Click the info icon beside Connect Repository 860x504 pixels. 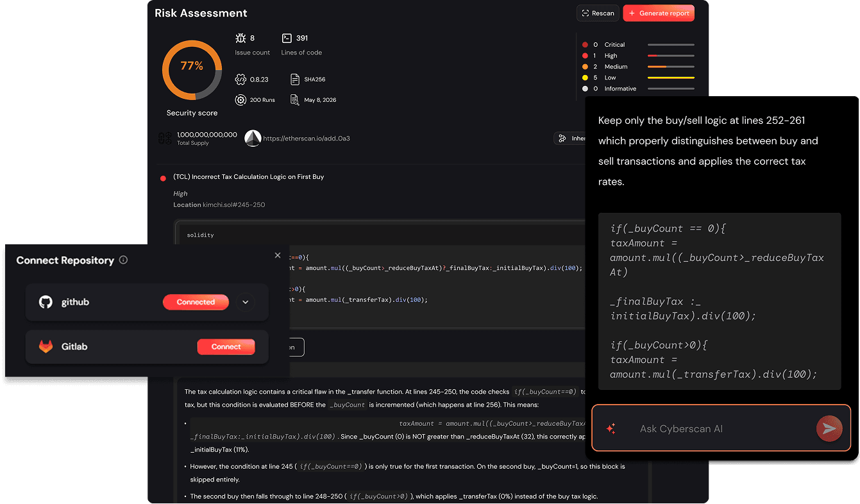click(123, 260)
